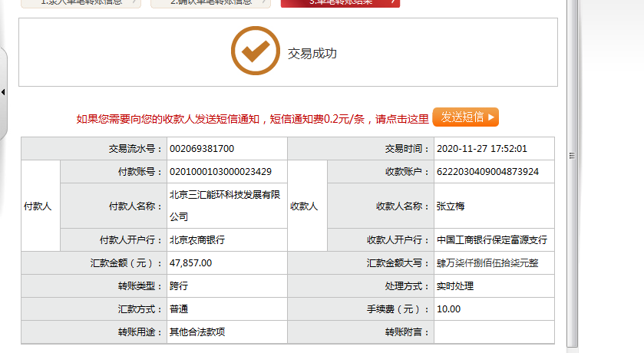Click the 汇款金额（元） label cell
The width and height of the screenshot is (644, 353).
(94, 263)
